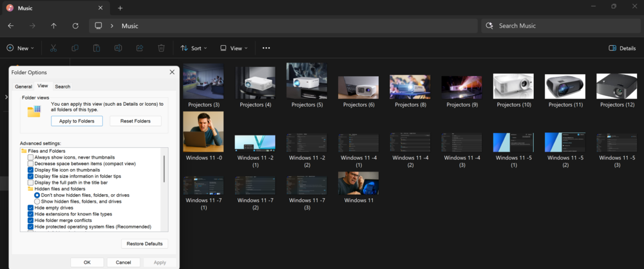This screenshot has height=269, width=644.
Task: Confirm with the OK button
Action: point(87,263)
